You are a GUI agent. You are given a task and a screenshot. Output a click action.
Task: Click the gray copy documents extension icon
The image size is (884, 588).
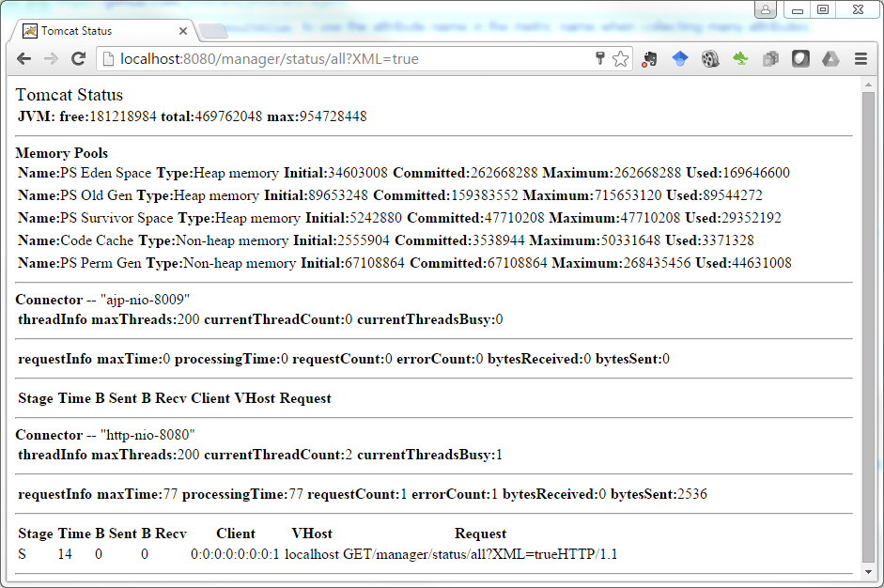point(770,58)
